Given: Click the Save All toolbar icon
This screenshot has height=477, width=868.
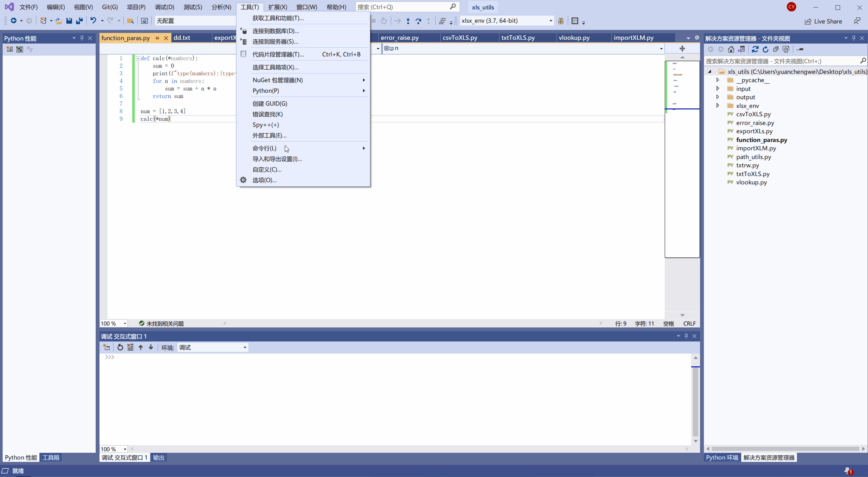Looking at the screenshot, I should [x=79, y=21].
